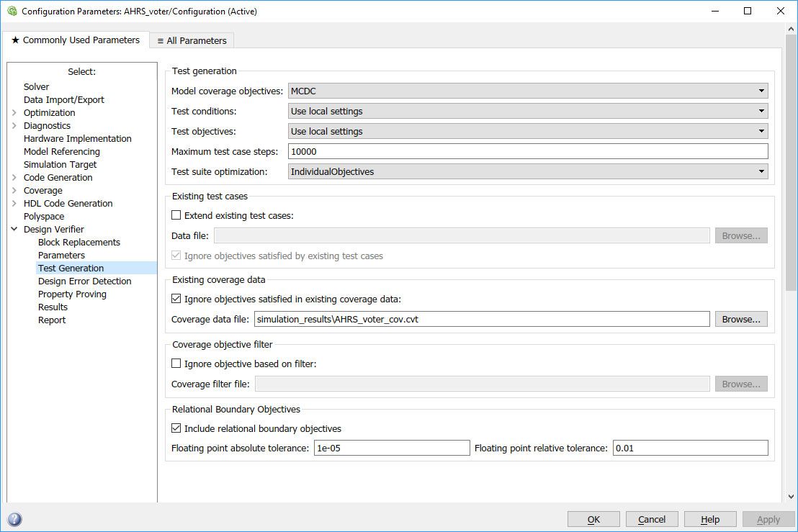Click the star icon on Commonly Used Parameters tab

tap(16, 40)
